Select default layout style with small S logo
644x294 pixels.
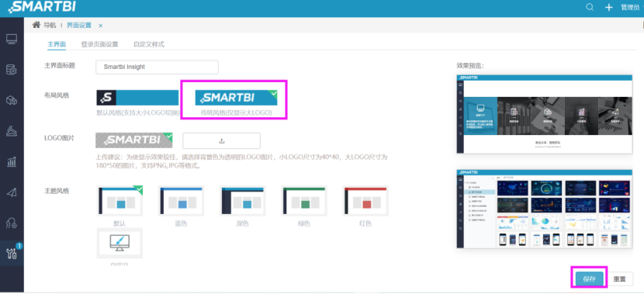(137, 98)
